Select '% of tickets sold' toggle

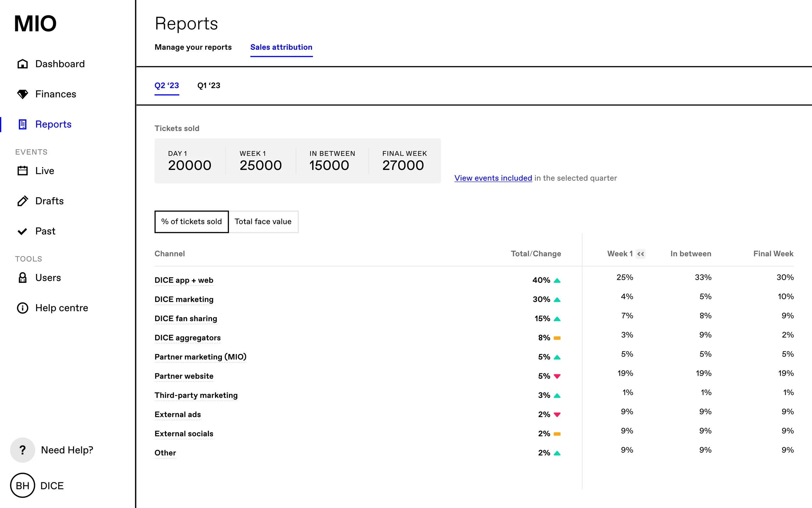191,222
